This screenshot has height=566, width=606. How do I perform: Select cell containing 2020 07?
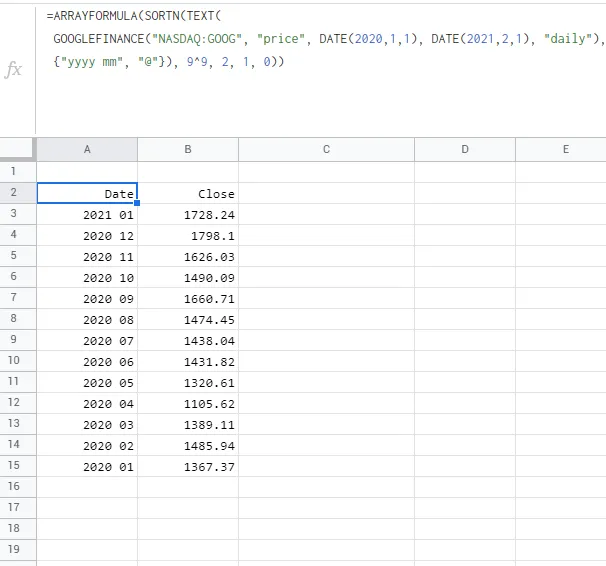(87, 340)
